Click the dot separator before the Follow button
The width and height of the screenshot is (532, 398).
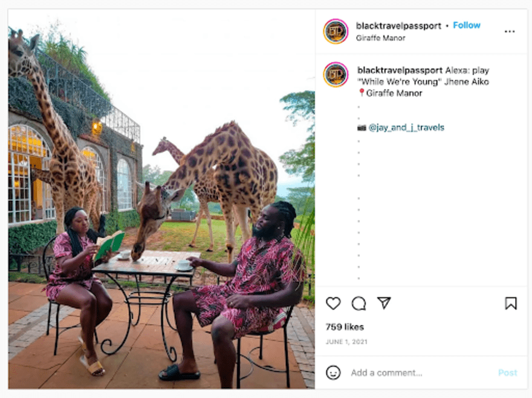click(447, 26)
